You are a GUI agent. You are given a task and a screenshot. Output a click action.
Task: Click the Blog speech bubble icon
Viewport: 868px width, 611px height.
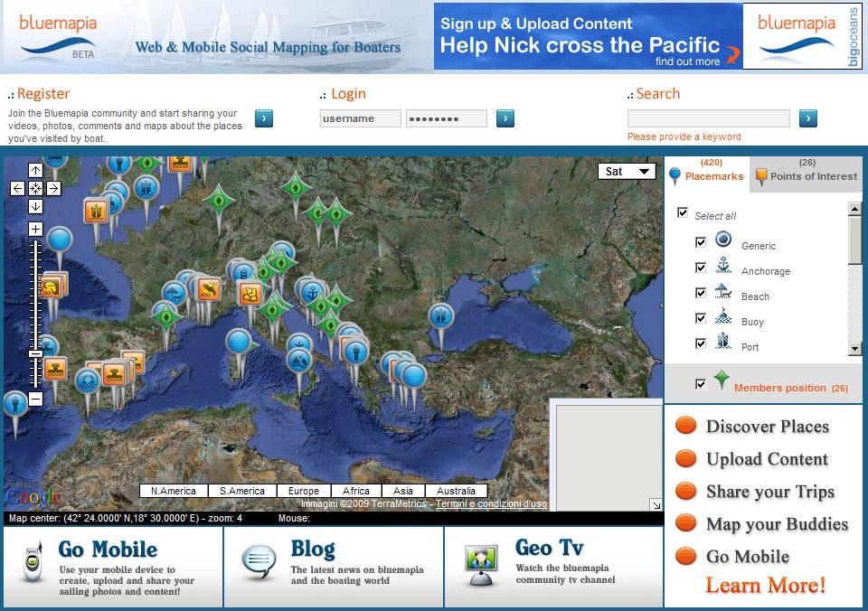259,561
